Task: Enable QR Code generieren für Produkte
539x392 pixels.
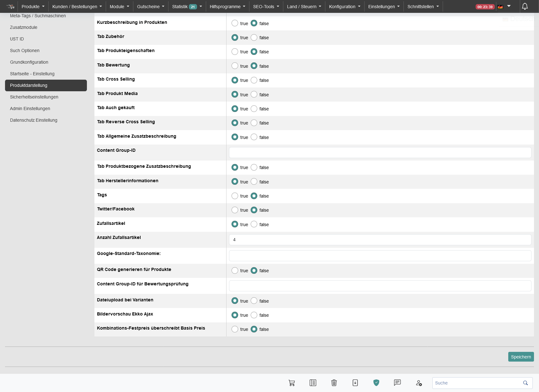Action: pyautogui.click(x=235, y=271)
